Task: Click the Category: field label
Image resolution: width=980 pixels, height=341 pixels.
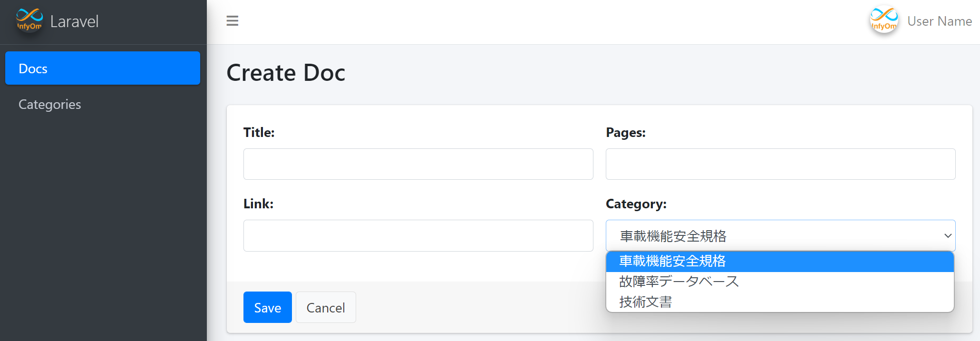Action: point(636,204)
